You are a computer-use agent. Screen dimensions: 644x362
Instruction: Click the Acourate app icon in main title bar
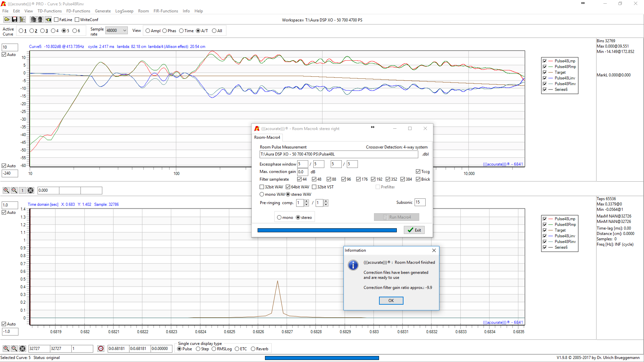3,4
